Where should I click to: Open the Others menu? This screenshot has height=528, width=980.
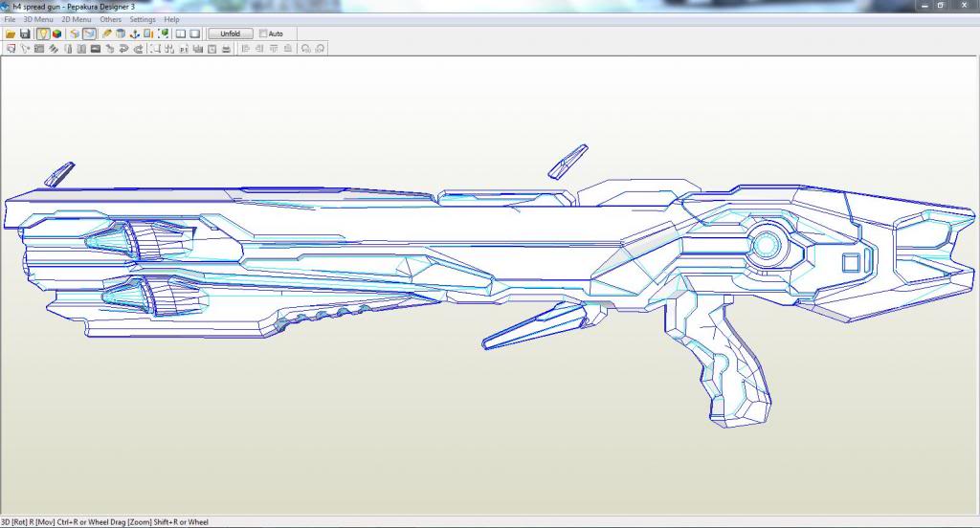click(111, 19)
